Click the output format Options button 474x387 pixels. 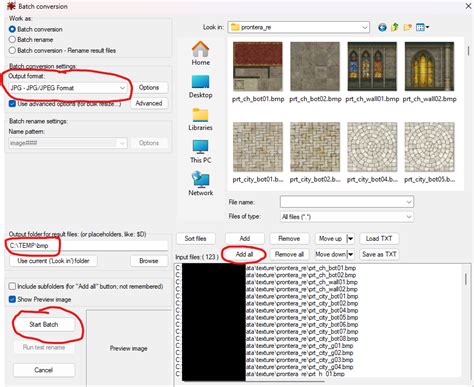pyautogui.click(x=149, y=88)
